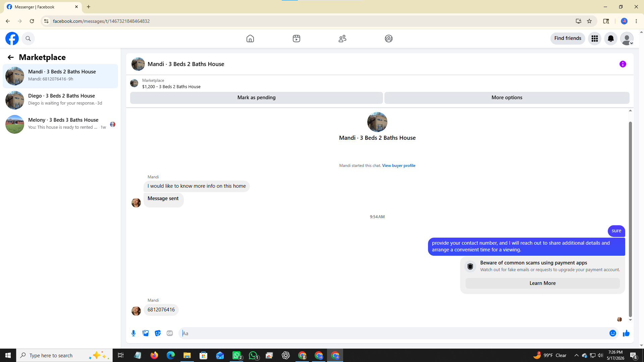
Task: Open the Facebook menu grid icon
Action: 595,39
